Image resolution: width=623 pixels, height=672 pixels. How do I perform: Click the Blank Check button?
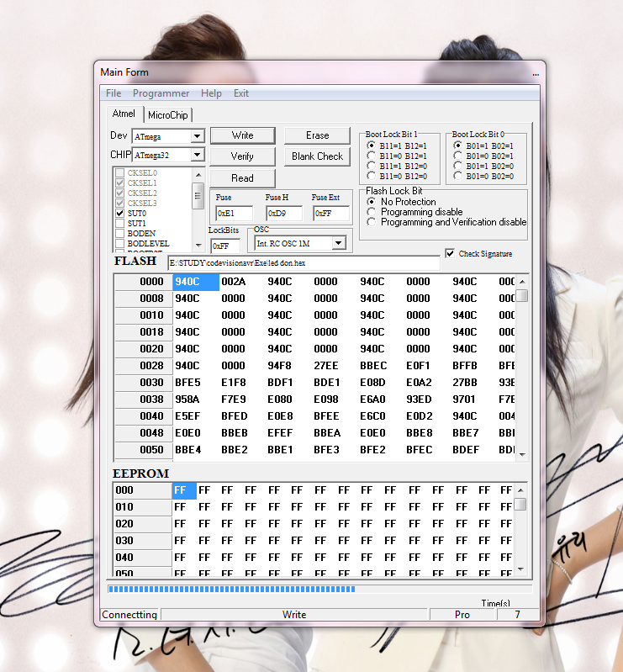317,156
